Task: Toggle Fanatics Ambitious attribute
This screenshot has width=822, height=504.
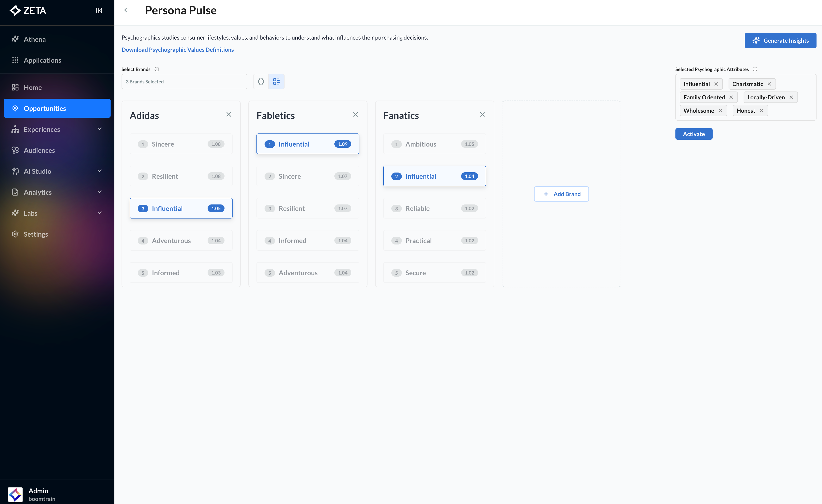Action: [x=435, y=144]
